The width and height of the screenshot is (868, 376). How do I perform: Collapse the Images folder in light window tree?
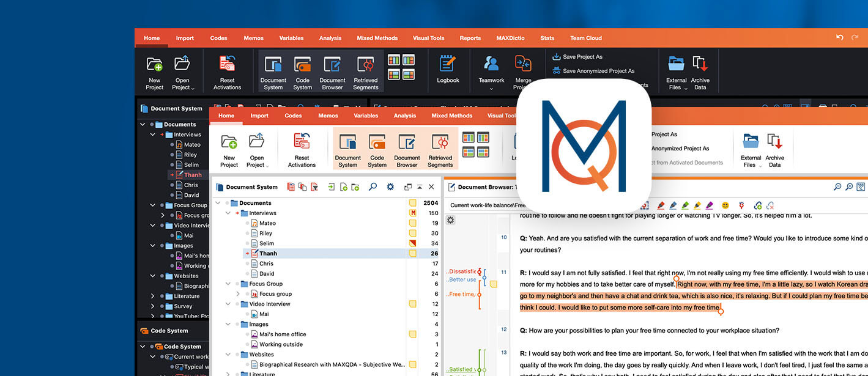[228, 324]
